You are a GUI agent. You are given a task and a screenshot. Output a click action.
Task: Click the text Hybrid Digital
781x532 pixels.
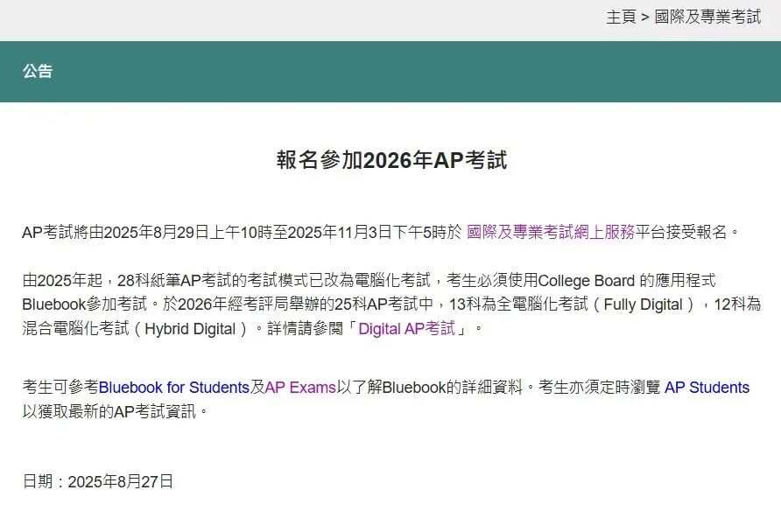(x=190, y=329)
